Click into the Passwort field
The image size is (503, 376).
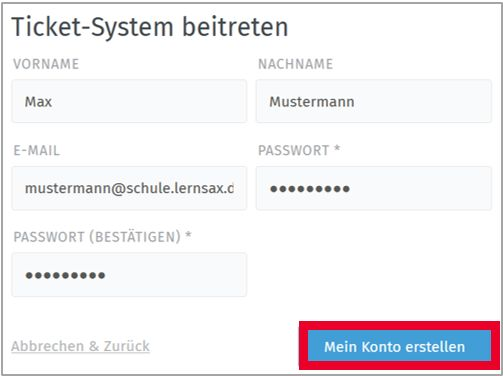click(x=374, y=188)
